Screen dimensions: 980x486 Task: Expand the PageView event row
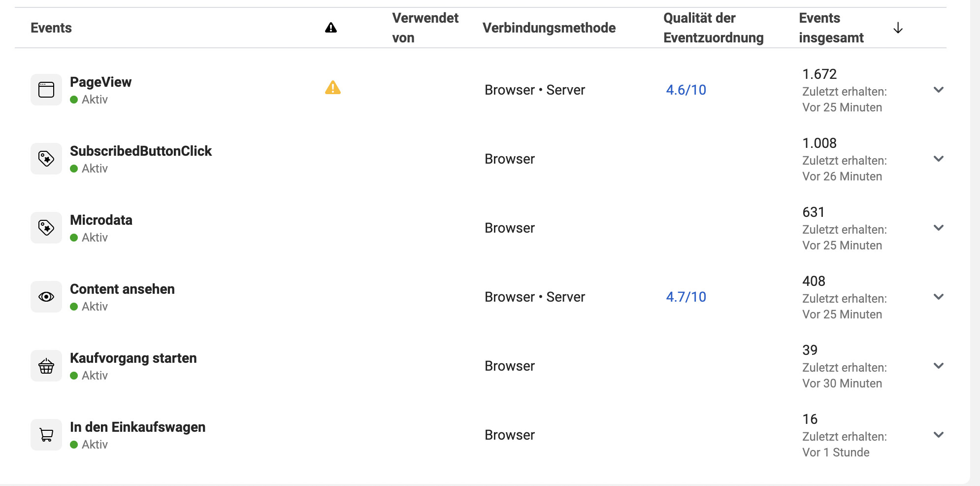[x=939, y=90]
